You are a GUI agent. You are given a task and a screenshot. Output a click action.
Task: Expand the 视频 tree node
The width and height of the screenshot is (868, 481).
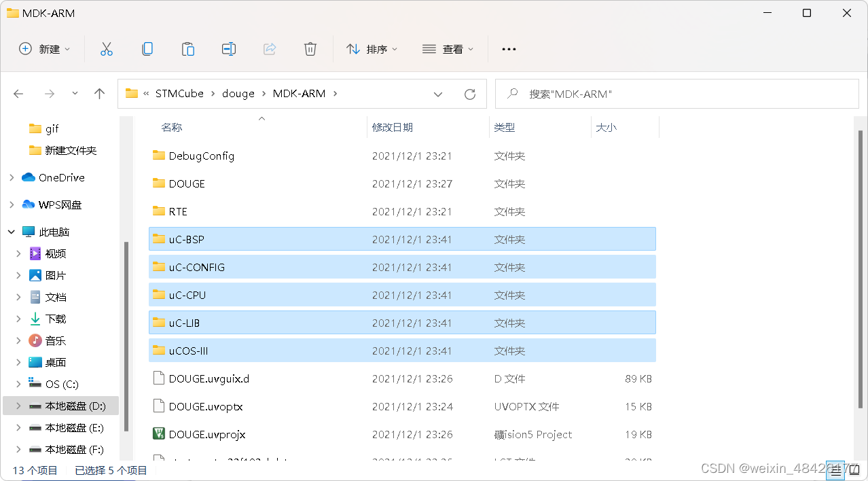[x=18, y=253]
